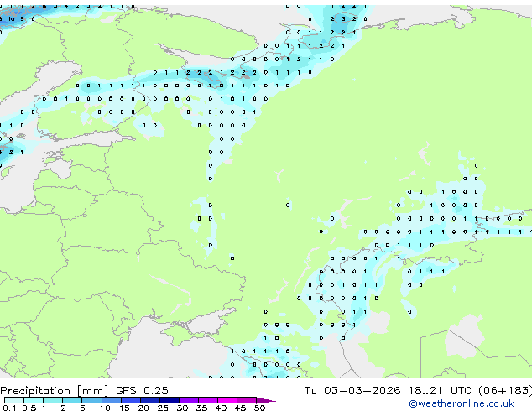This screenshot has width=532, height=411.
Task: Click the 35–40 mm magenta legend swatch
Action: click(207, 400)
